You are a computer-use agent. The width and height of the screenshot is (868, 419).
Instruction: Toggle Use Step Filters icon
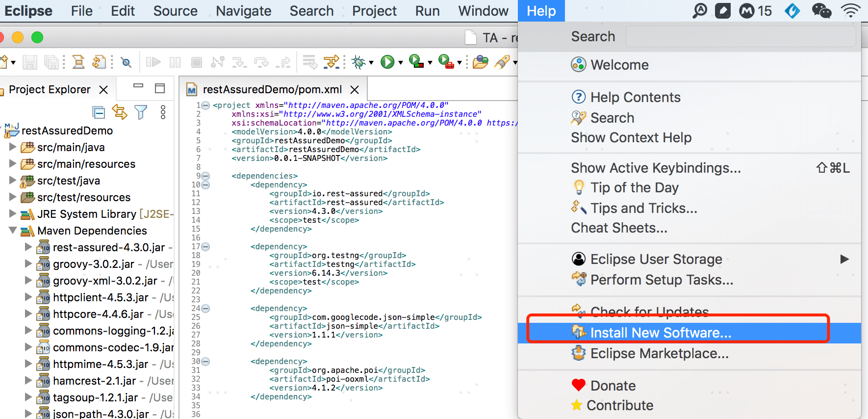click(331, 62)
